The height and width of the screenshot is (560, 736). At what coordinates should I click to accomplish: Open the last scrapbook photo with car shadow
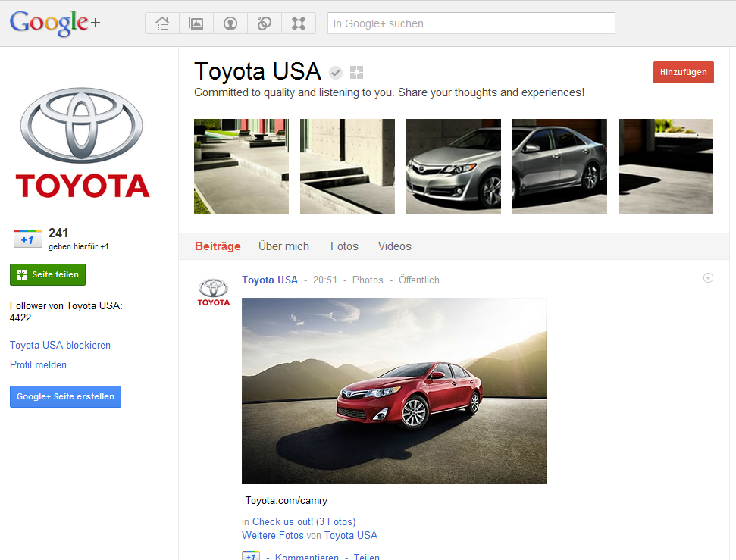pos(666,166)
